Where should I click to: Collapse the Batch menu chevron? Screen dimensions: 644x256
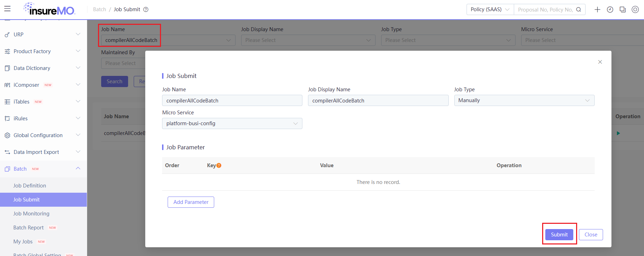coord(78,169)
